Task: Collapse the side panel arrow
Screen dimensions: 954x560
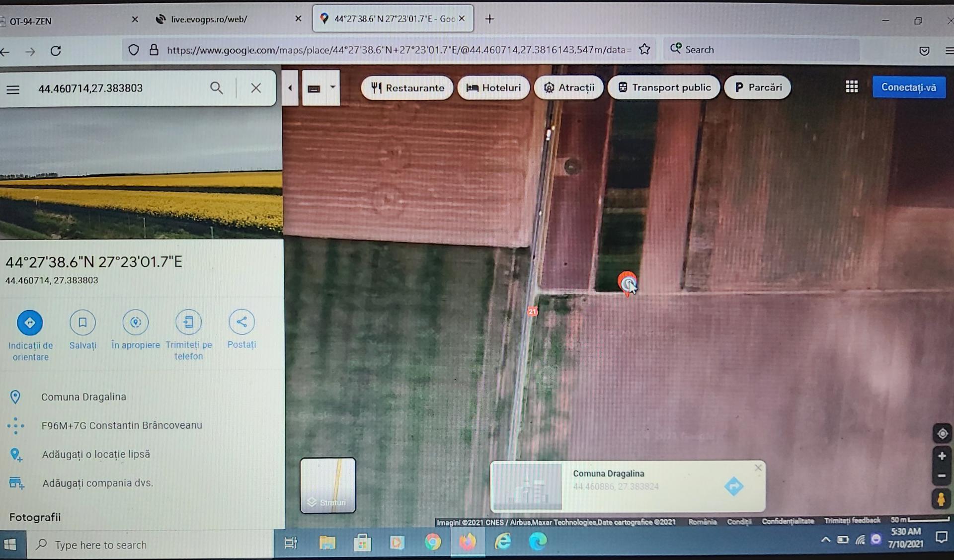Action: pos(290,88)
